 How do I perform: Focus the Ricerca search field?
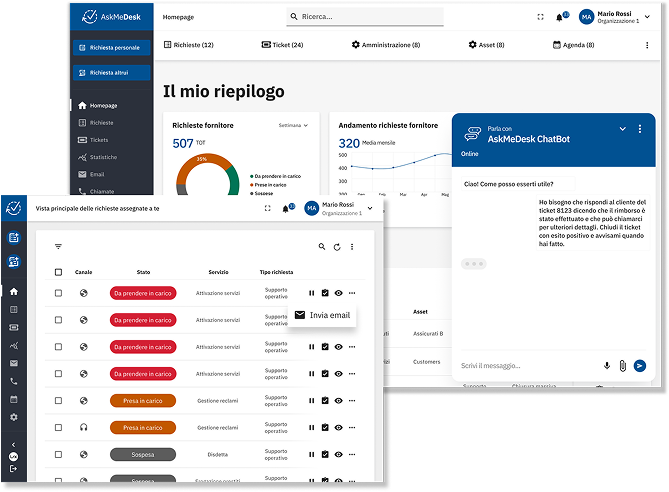point(365,17)
